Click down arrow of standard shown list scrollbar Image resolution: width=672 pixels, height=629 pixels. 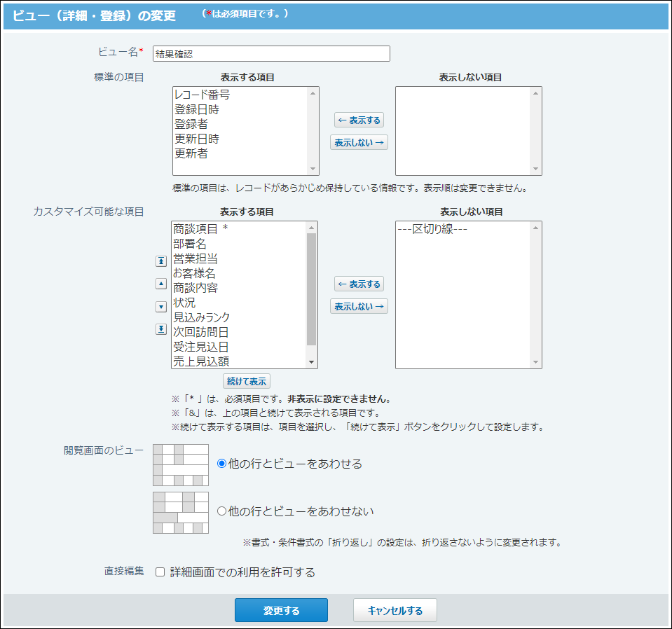click(313, 169)
